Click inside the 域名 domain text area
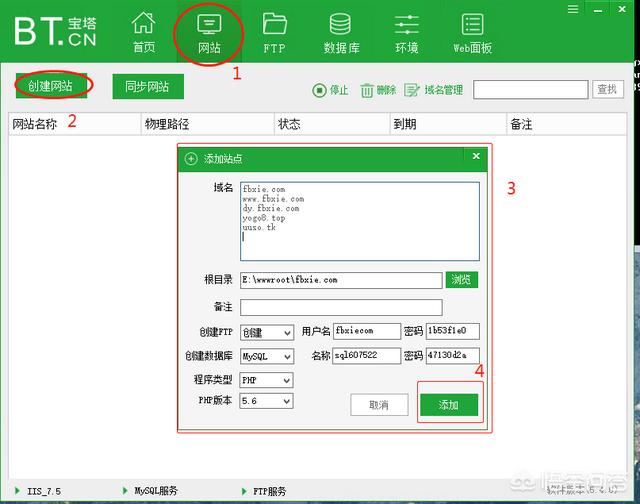 (360, 221)
